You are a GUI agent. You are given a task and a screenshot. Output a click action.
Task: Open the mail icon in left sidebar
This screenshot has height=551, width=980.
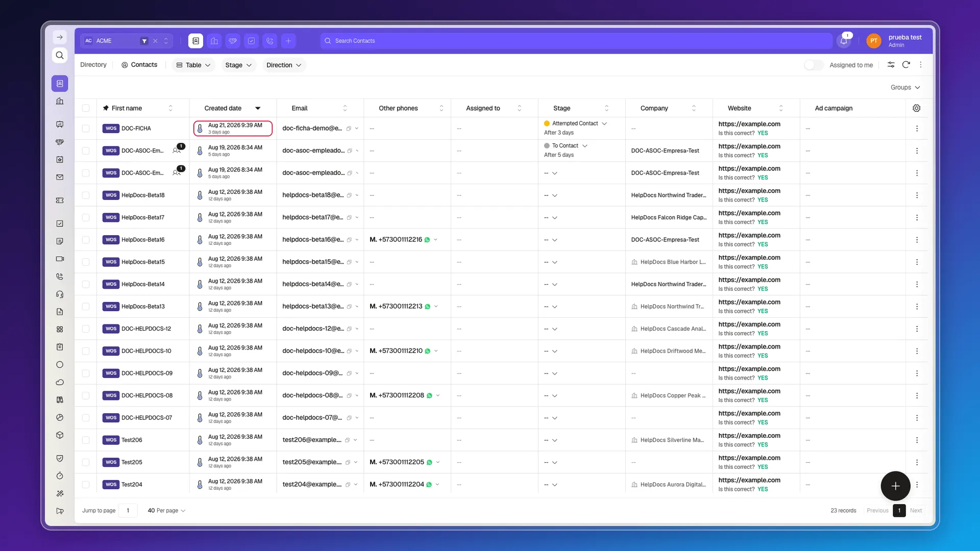[60, 178]
